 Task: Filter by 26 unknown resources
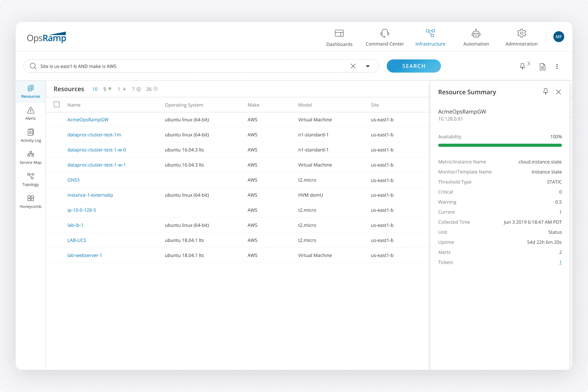pos(152,89)
